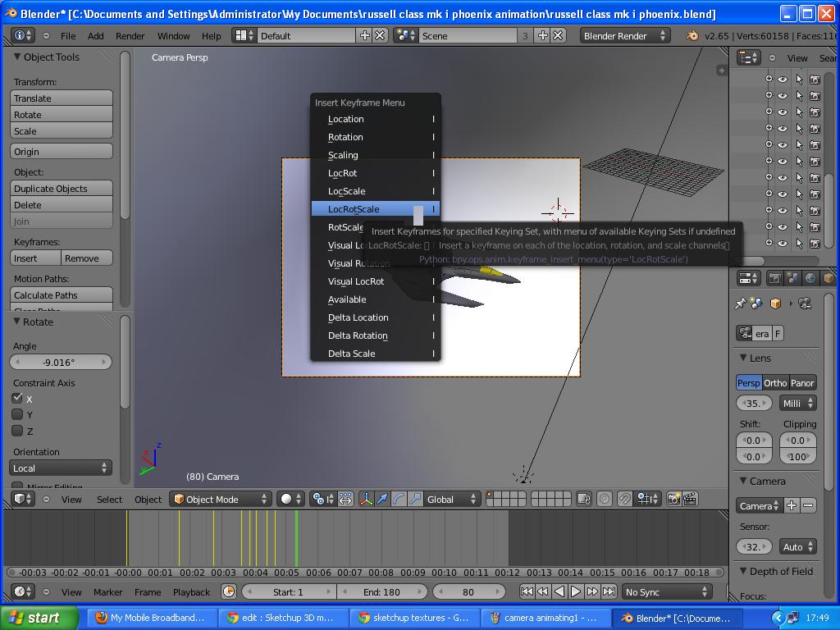Select the Rotate manipulator icon in viewport header
The height and width of the screenshot is (630, 840).
[x=399, y=498]
